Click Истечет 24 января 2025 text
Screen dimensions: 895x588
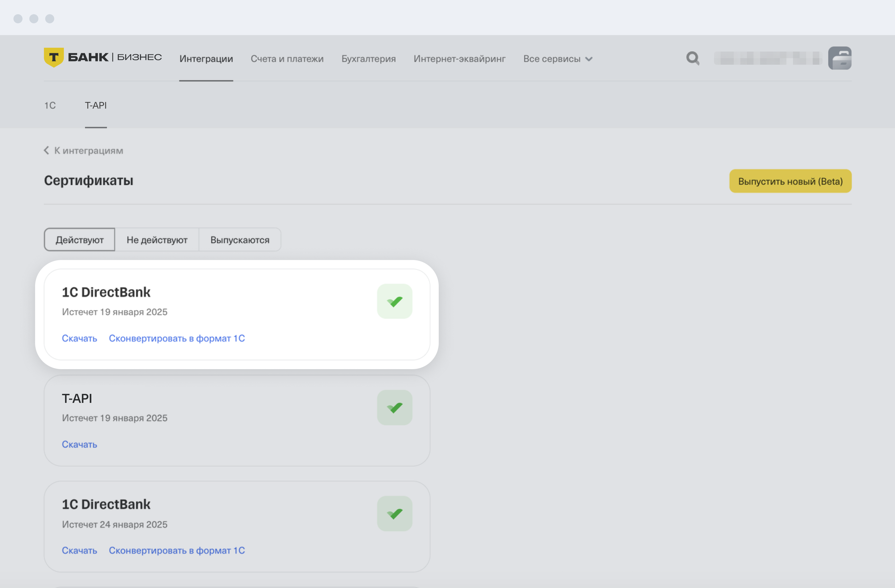click(115, 524)
